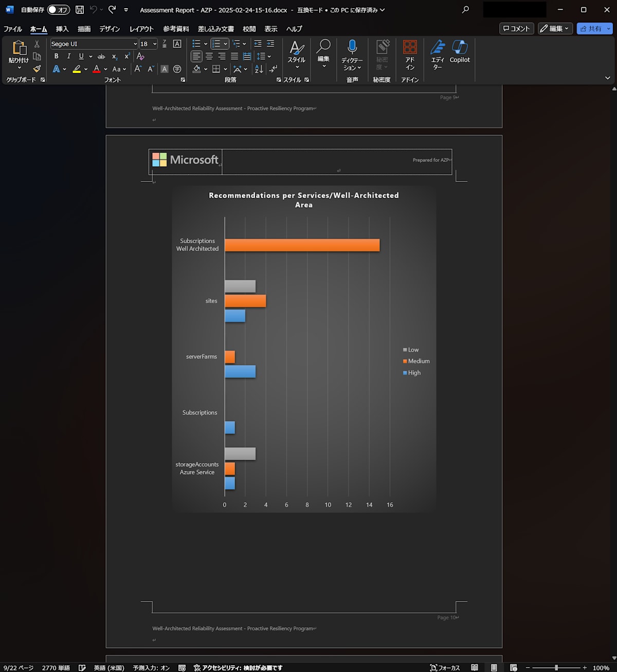Click the Copy icon
This screenshot has height=672, width=617.
[x=37, y=57]
